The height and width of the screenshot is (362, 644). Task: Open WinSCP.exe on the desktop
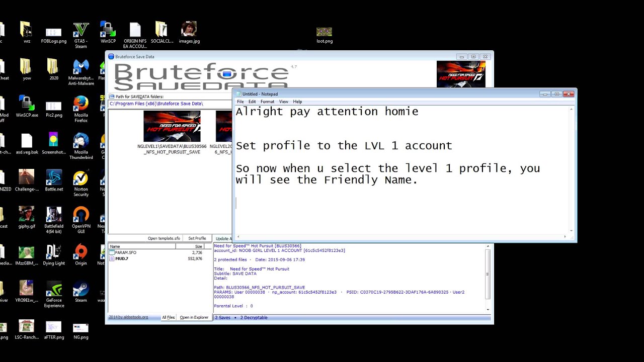click(27, 107)
